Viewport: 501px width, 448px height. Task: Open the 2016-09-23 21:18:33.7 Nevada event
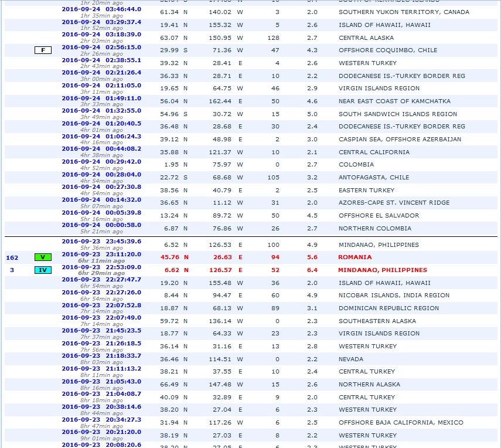pos(101,356)
